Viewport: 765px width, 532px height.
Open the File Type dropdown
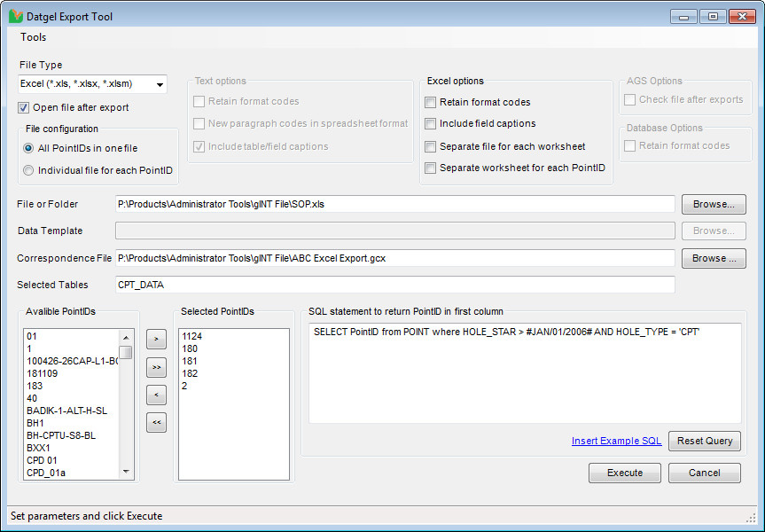pyautogui.click(x=92, y=84)
